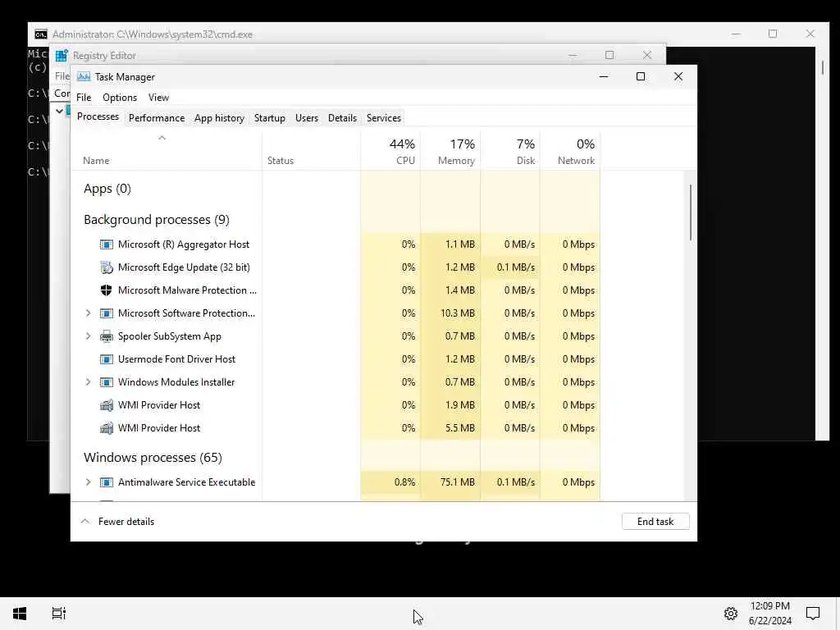Click the Spooler SubSystem App printer icon
The height and width of the screenshot is (630, 840).
pyautogui.click(x=106, y=336)
